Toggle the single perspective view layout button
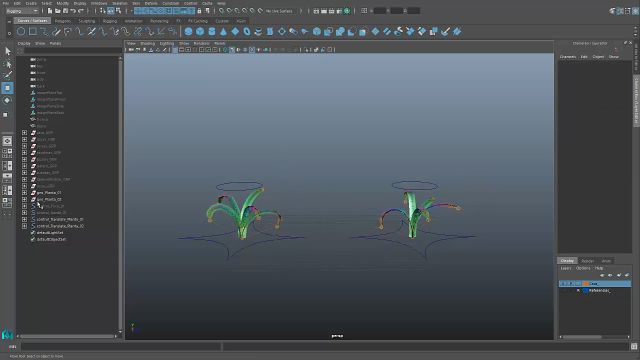 [x=7, y=141]
